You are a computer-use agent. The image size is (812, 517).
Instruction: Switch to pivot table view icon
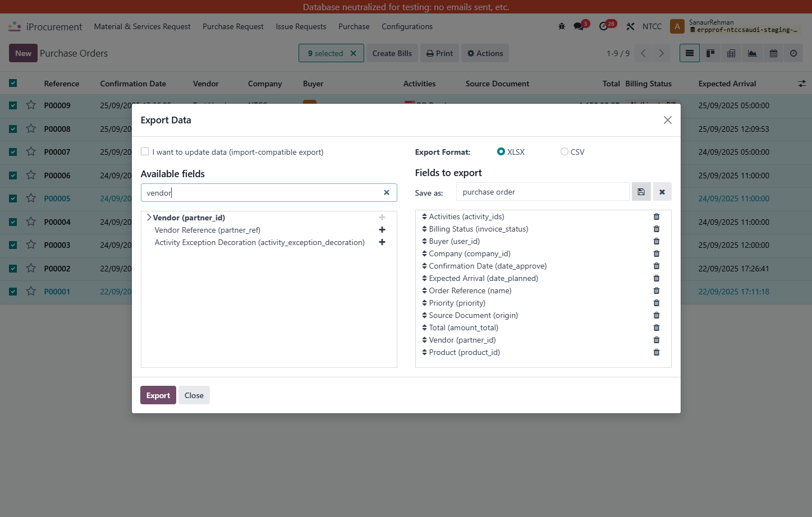click(731, 53)
